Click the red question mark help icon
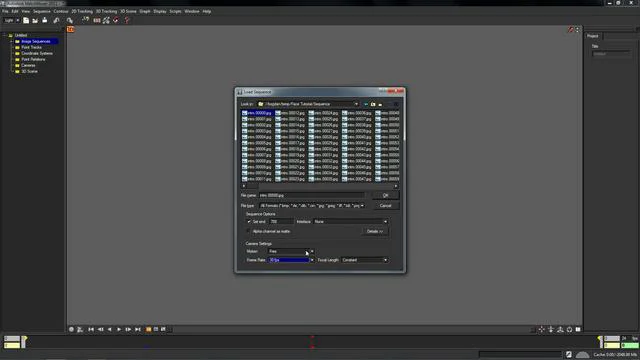Viewport: 640px width, 360px height. (127, 20)
